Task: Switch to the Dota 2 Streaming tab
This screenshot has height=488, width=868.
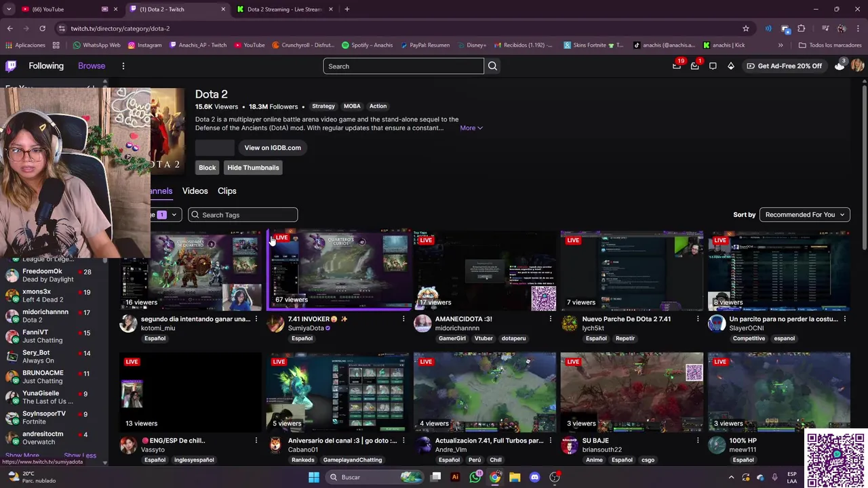Action: 283,9
